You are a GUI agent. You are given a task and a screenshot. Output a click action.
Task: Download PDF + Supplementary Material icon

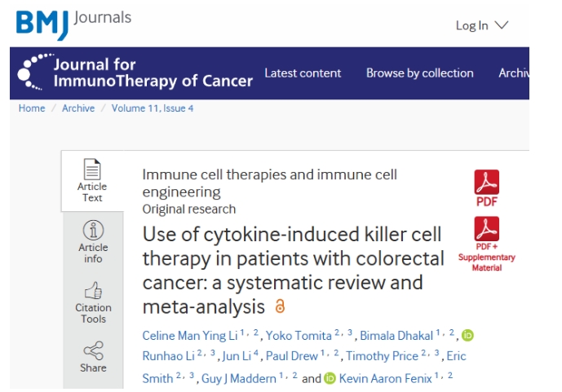(486, 229)
